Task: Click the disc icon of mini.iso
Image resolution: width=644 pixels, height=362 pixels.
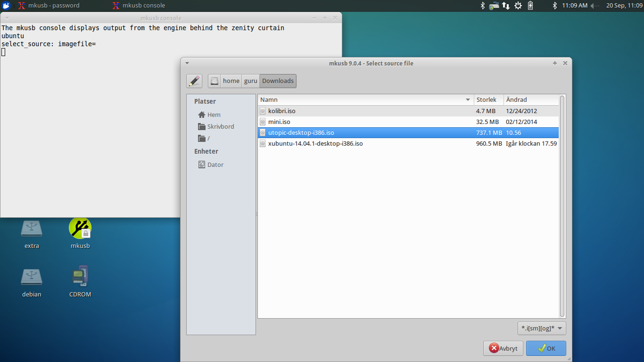Action: [263, 122]
